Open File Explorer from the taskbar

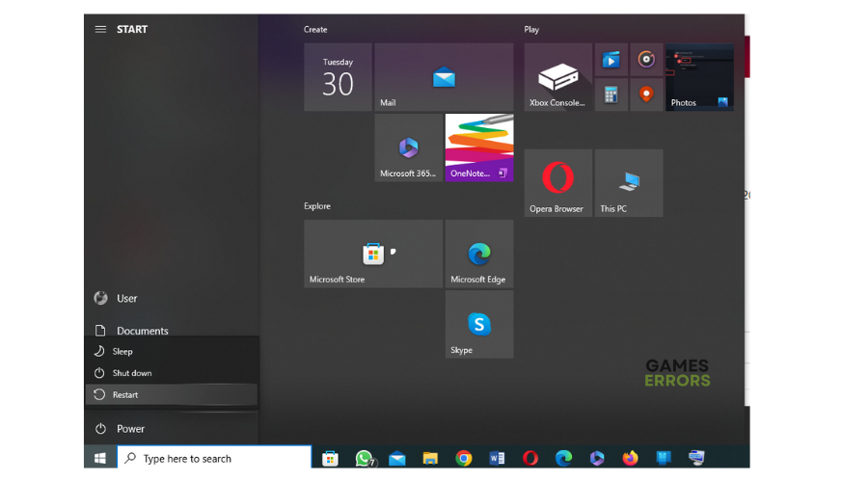point(430,458)
